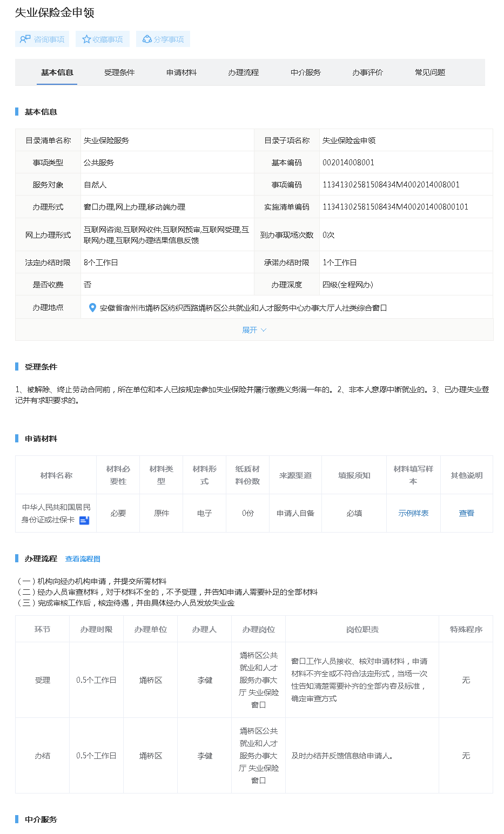Select the 基本信息 tab
504x834 pixels.
point(57,72)
